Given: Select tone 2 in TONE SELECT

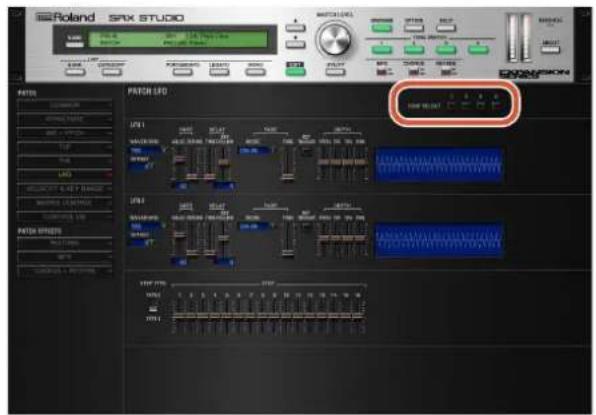Looking at the screenshot, I should pyautogui.click(x=466, y=105).
